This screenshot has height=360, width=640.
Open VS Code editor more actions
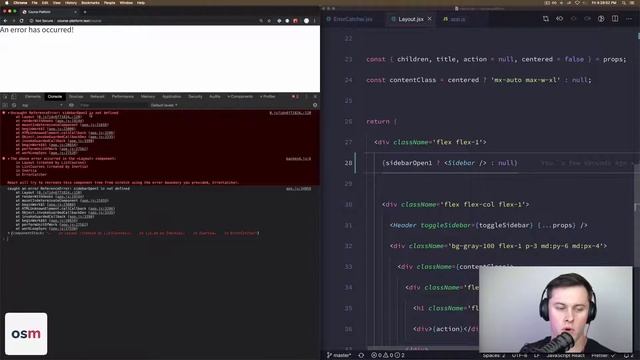pos(629,19)
